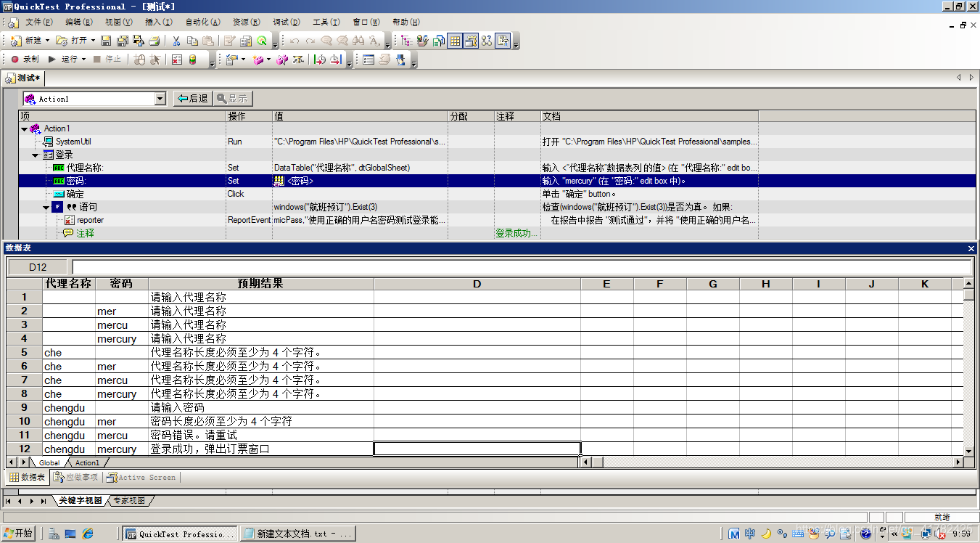Click the data table formula input field
The height and width of the screenshot is (543, 980).
[x=522, y=267]
